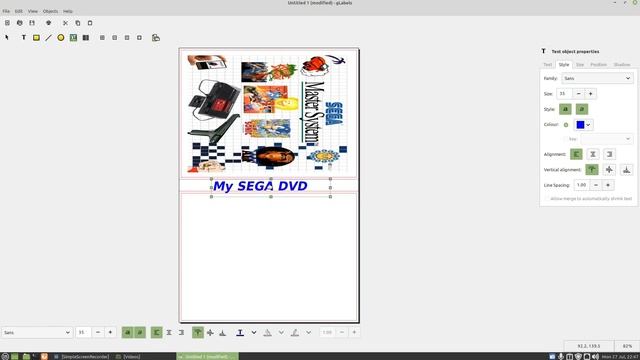Decrease Size with minus button in panel
Image resolution: width=640 pixels, height=360 pixels.
(x=578, y=94)
